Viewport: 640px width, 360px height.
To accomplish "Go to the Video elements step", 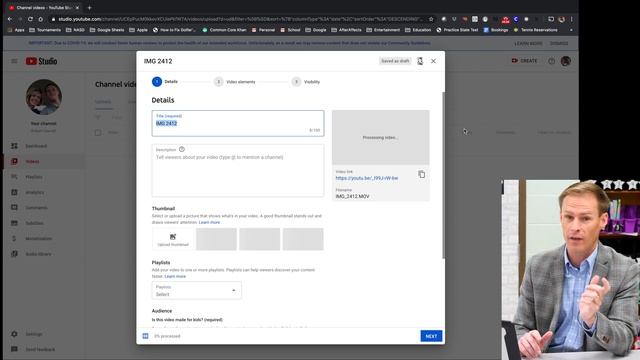I will coord(235,82).
